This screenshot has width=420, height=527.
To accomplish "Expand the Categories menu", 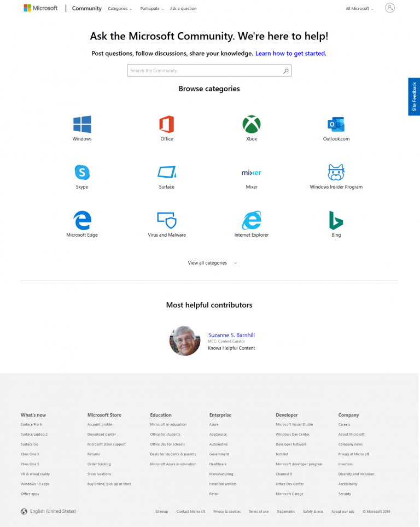I will click(x=120, y=8).
